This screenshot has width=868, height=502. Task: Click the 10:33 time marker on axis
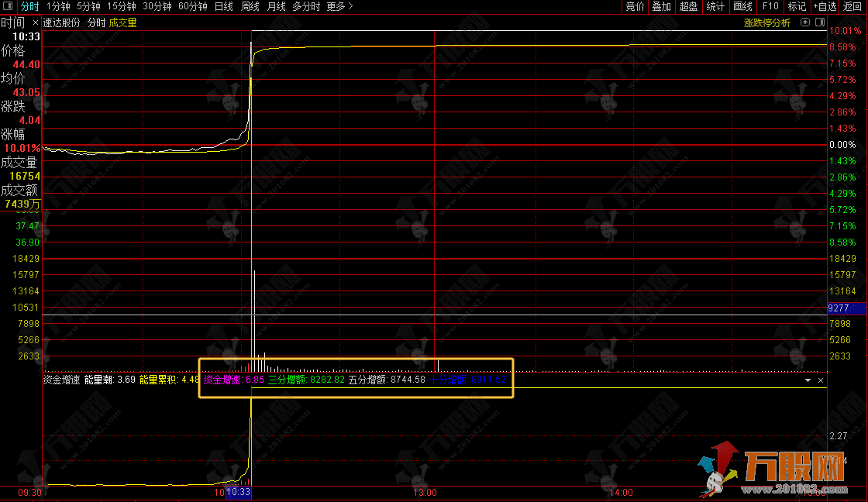238,492
